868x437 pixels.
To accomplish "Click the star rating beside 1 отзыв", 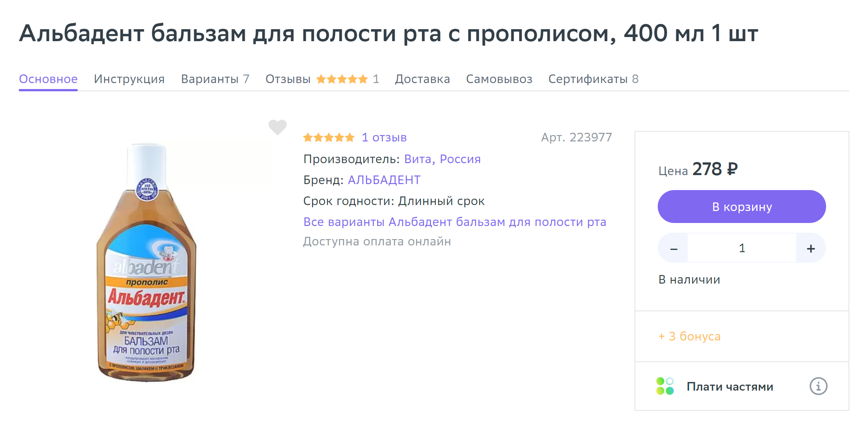I will click(x=328, y=138).
